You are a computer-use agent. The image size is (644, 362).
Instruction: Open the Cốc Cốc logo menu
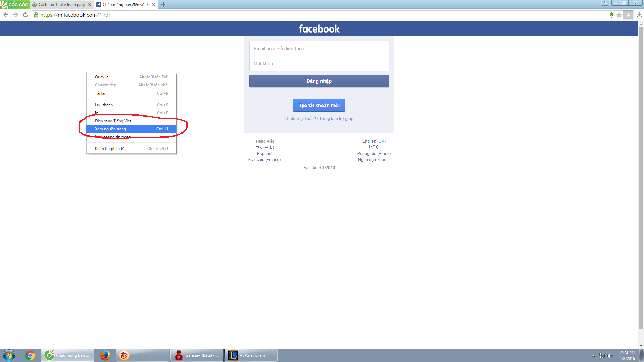15,4
